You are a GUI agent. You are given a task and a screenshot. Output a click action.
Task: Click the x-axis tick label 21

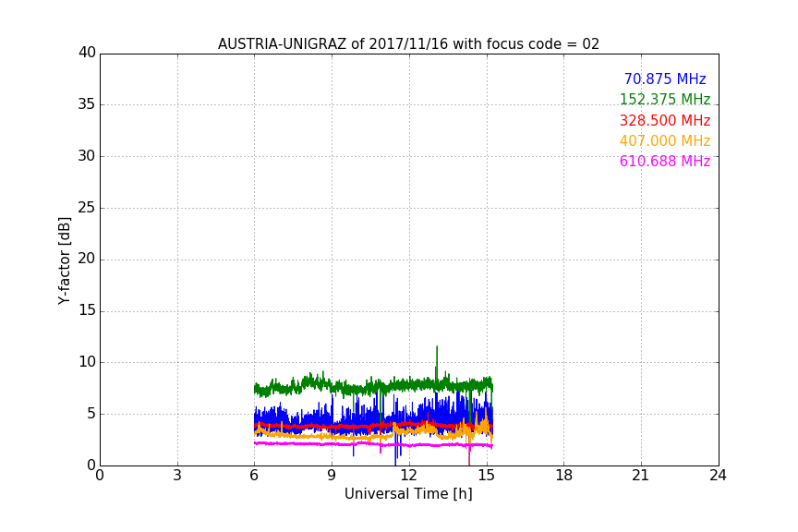(641, 476)
